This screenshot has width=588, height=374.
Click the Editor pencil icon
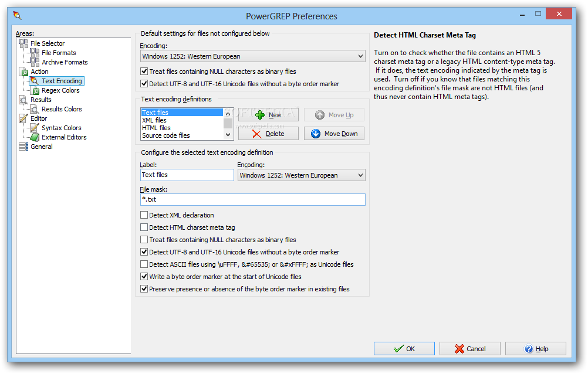23,118
